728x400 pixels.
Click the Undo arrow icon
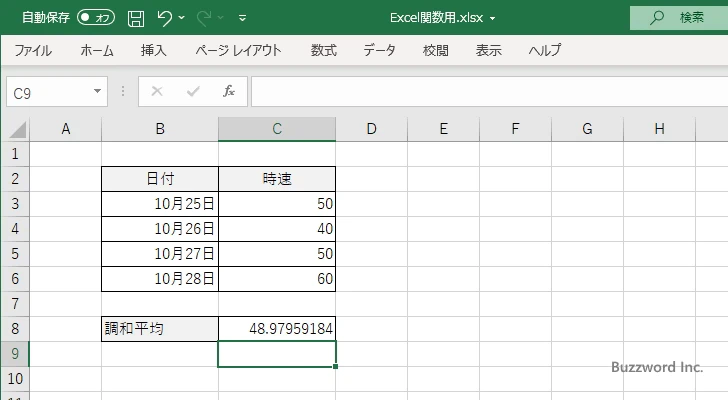coord(164,18)
